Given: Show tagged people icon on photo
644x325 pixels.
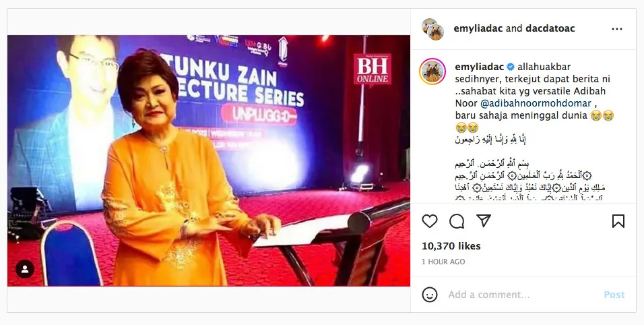Looking at the screenshot, I should (25, 269).
